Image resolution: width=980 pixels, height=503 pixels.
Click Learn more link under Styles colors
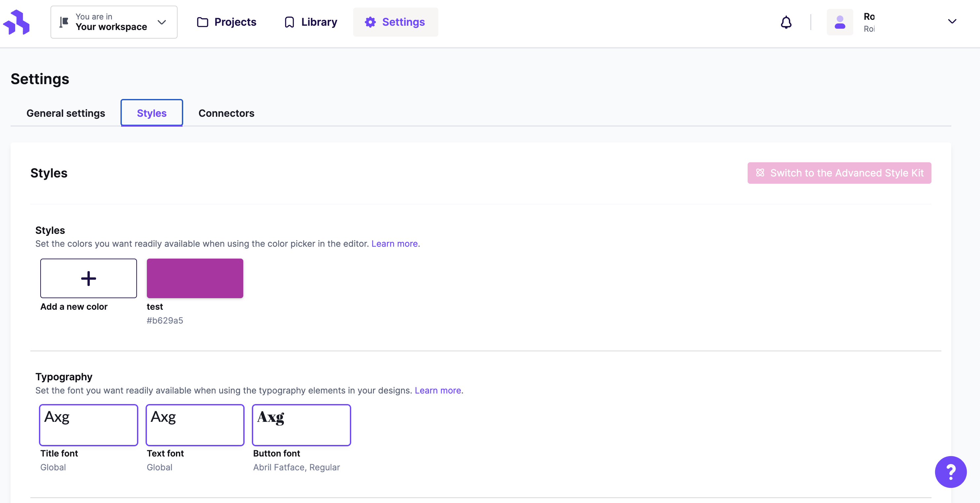tap(394, 244)
